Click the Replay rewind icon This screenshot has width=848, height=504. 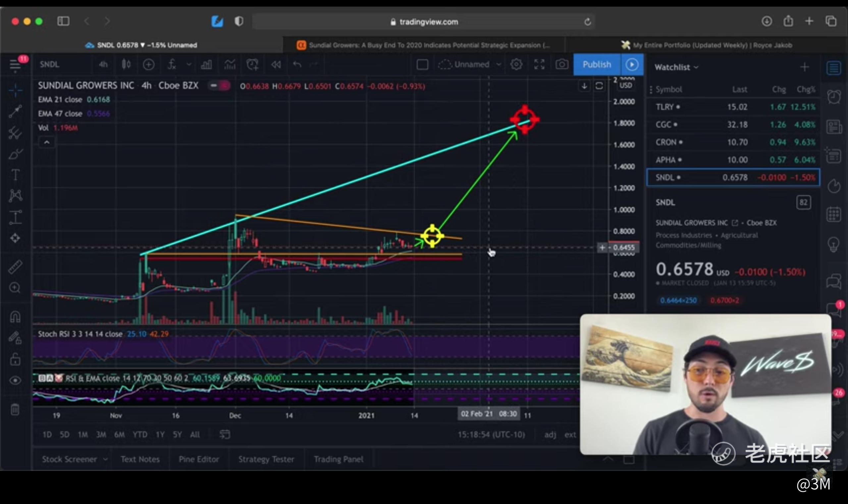[x=276, y=65]
